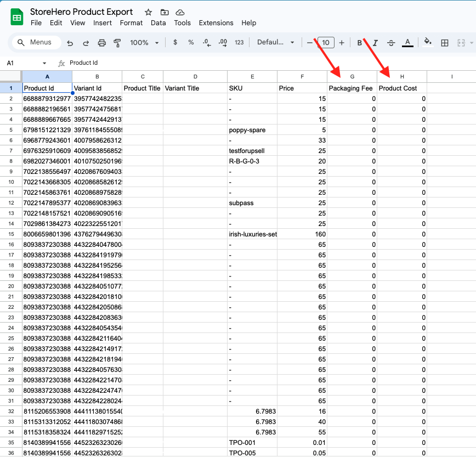Open the fill color picker
476x457 pixels.
pyautogui.click(x=428, y=43)
